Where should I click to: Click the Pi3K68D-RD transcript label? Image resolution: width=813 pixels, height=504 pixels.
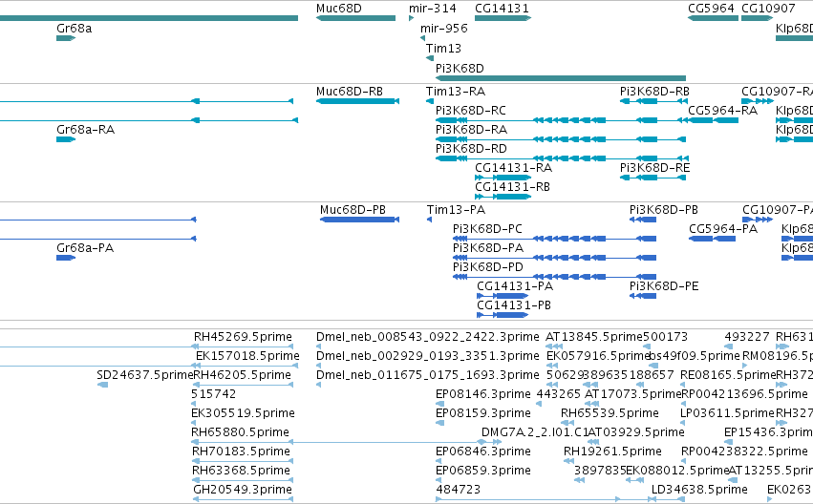tap(471, 149)
